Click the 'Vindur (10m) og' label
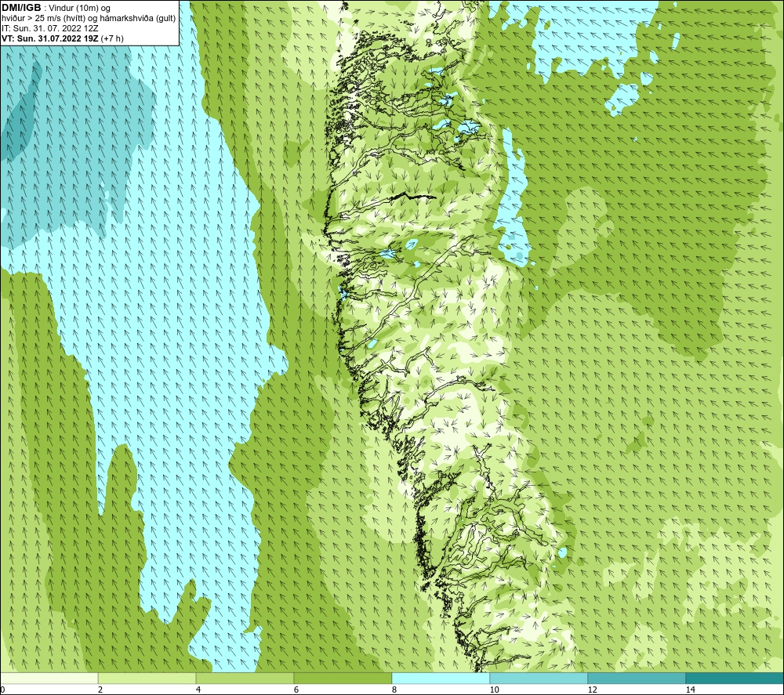Screen dimensions: 784x695 [x=80, y=9]
